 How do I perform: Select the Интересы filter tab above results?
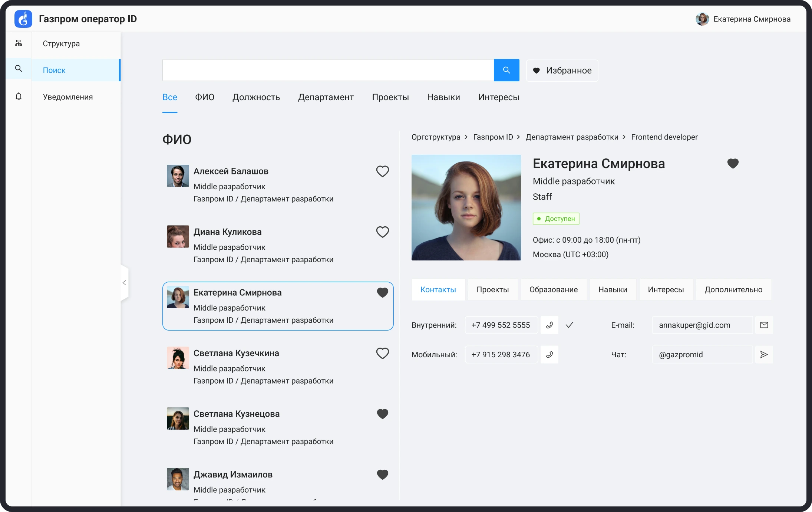click(499, 97)
